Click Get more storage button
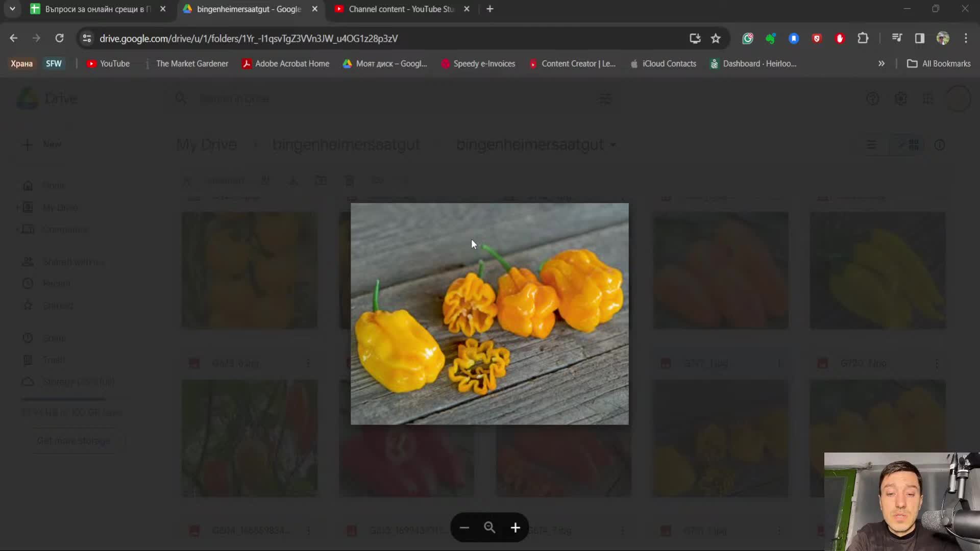980x551 pixels. click(x=73, y=440)
